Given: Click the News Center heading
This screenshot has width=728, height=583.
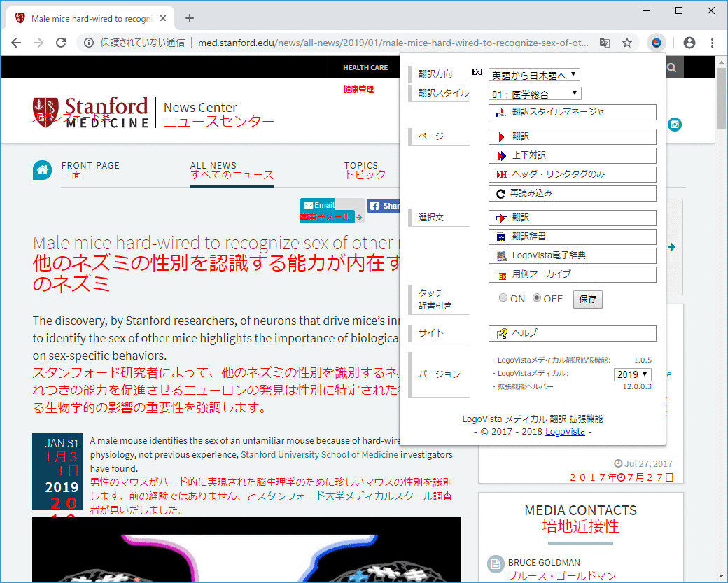Looking at the screenshot, I should [200, 108].
